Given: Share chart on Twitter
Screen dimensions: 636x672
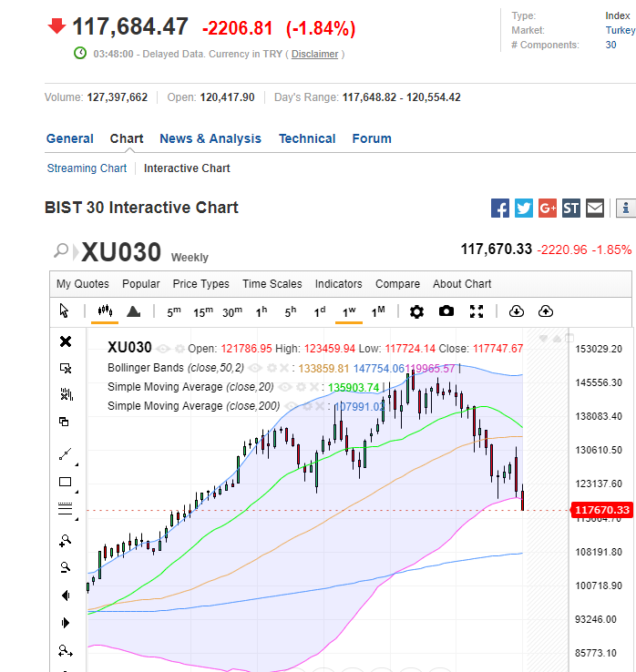Looking at the screenshot, I should click(x=524, y=209).
